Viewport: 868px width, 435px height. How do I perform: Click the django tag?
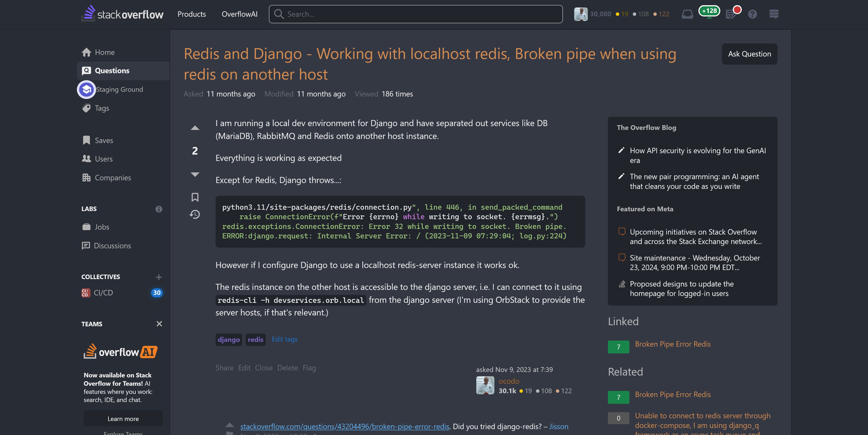[x=228, y=339]
